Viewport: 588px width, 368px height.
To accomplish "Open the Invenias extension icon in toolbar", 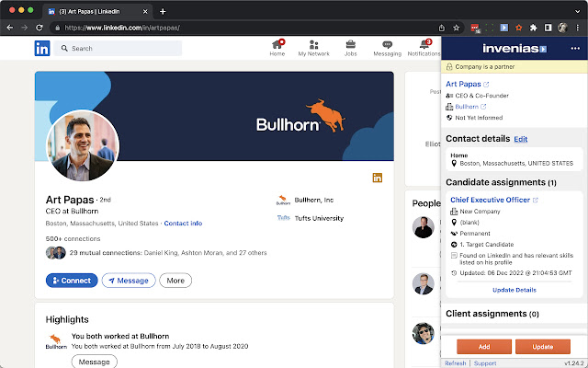I will click(504, 28).
